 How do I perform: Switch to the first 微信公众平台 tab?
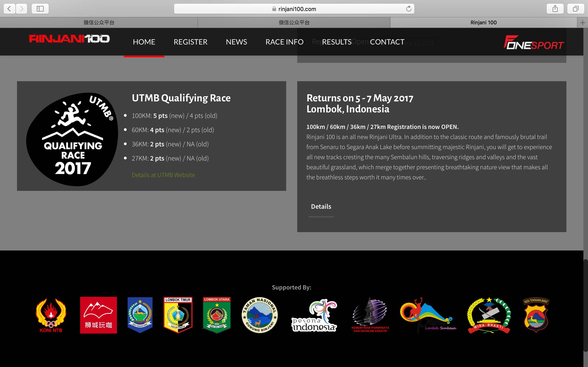(99, 22)
